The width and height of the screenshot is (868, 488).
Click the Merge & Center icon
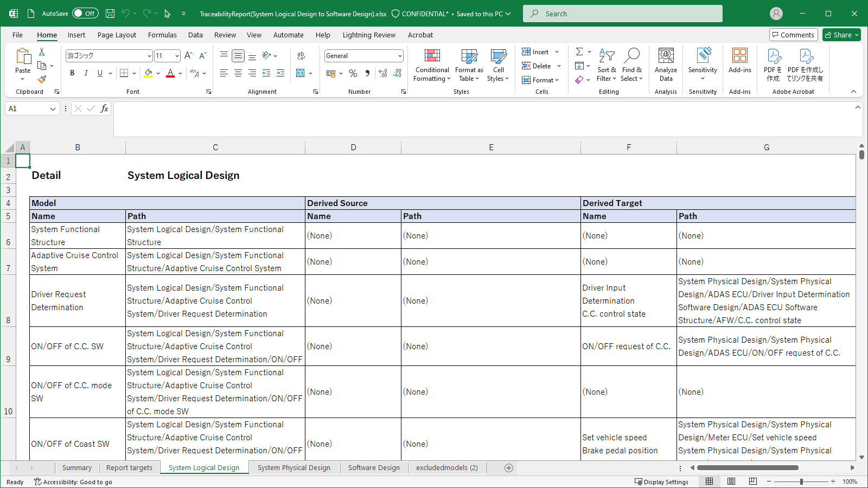301,73
